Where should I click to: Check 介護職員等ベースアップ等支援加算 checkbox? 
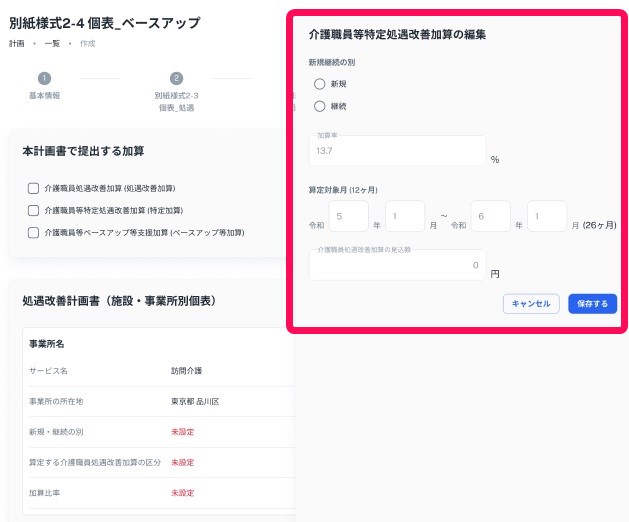click(x=33, y=233)
